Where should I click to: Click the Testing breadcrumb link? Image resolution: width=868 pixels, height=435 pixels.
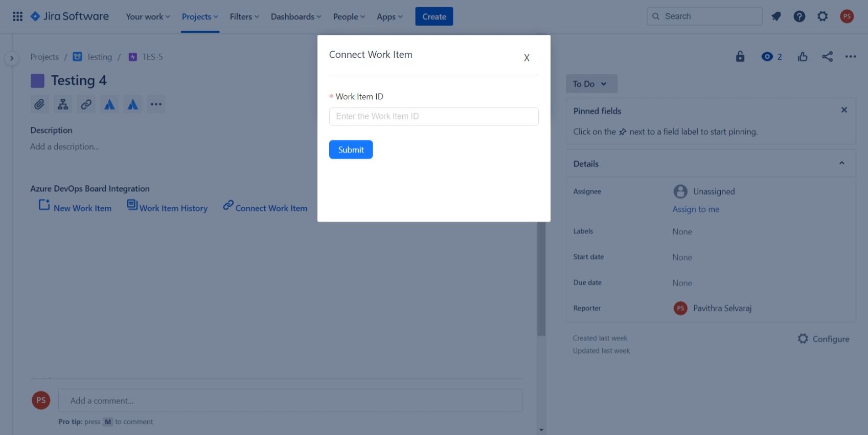[99, 57]
